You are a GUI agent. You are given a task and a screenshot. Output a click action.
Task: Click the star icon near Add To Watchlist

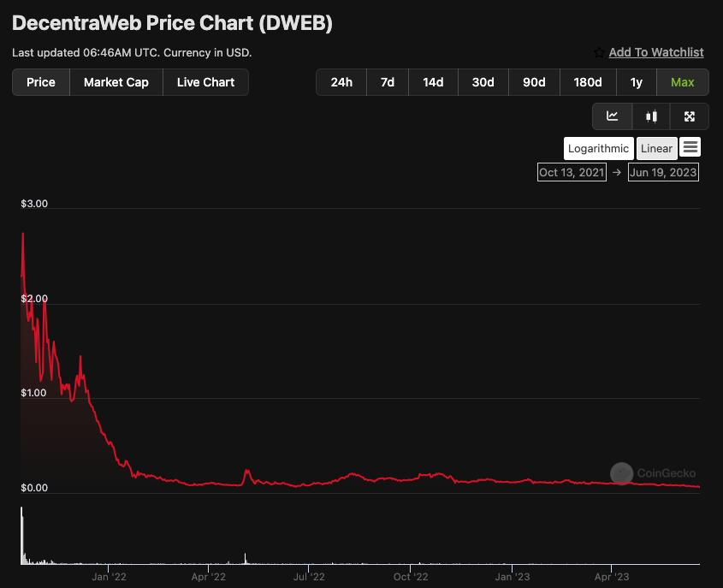pyautogui.click(x=598, y=52)
